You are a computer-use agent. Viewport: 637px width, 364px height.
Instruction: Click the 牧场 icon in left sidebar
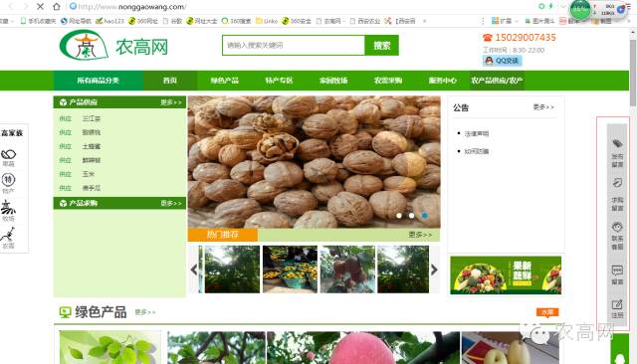point(8,208)
